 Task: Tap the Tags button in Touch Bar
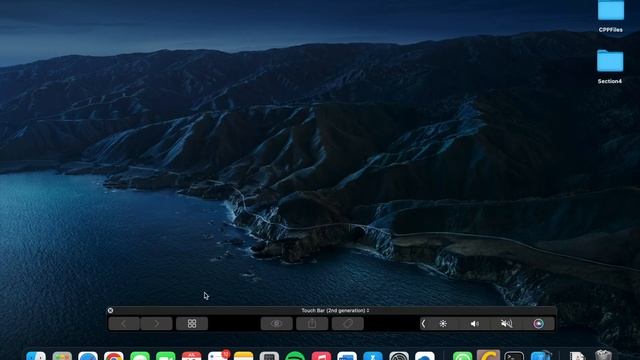(348, 324)
